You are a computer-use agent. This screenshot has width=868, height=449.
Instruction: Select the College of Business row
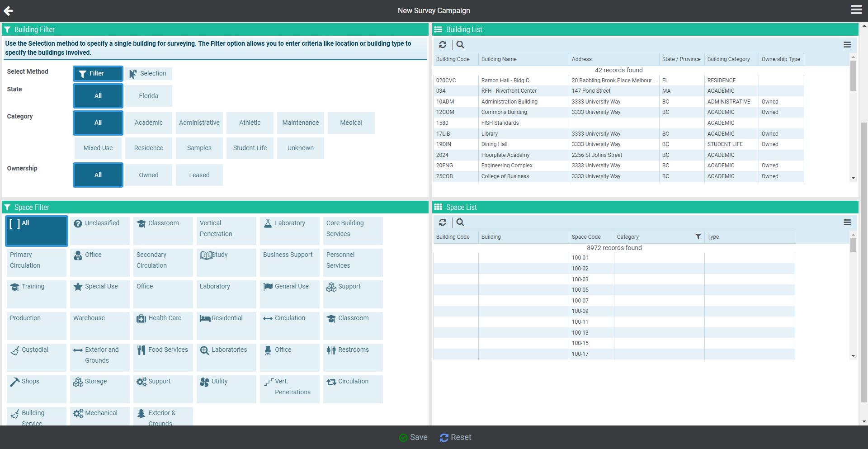618,176
